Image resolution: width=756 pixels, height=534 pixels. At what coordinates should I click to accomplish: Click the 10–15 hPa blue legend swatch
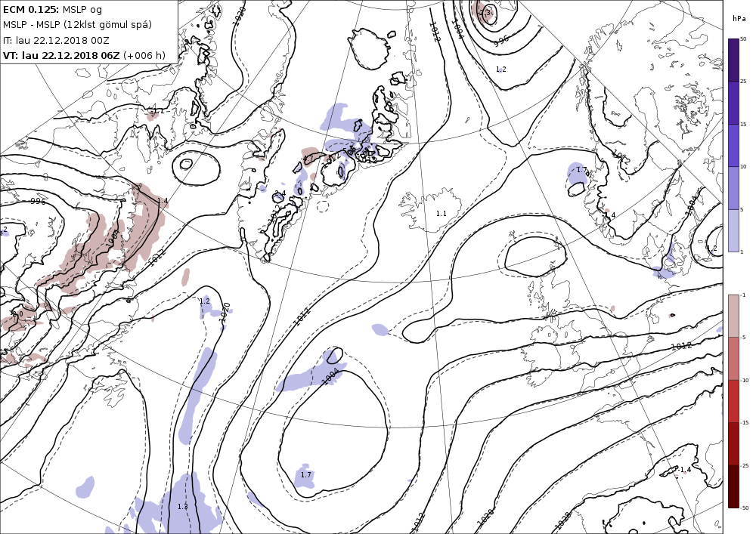(x=733, y=146)
